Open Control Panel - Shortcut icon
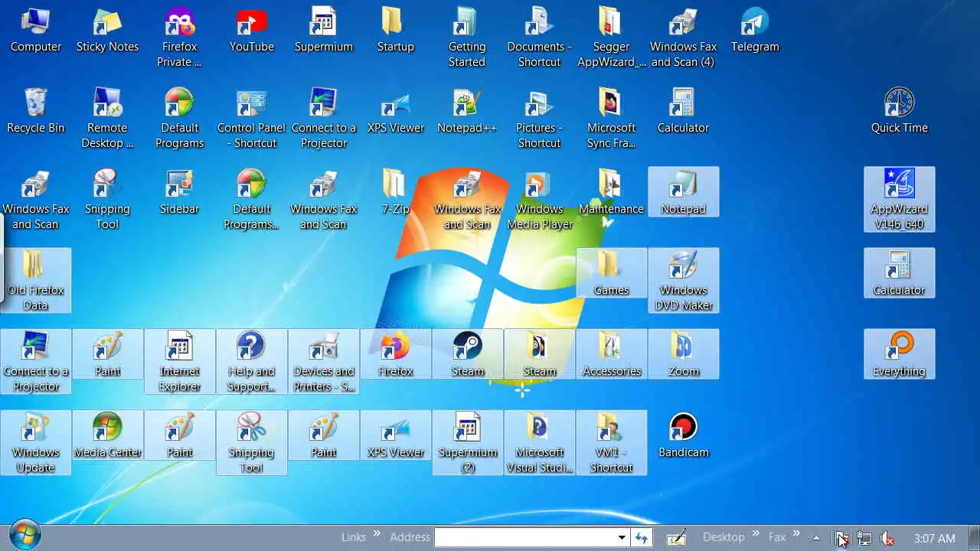 tap(252, 119)
